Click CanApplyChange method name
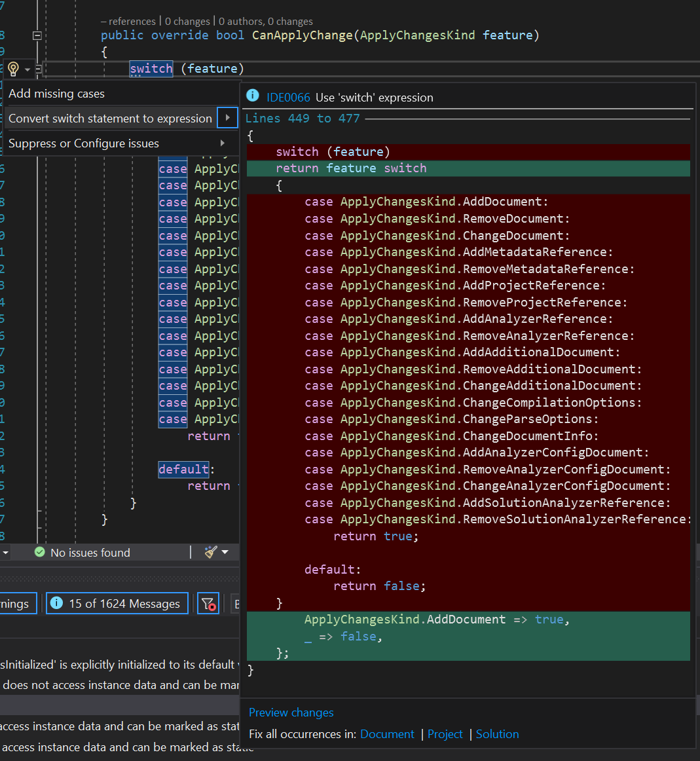700x761 pixels. tap(303, 35)
